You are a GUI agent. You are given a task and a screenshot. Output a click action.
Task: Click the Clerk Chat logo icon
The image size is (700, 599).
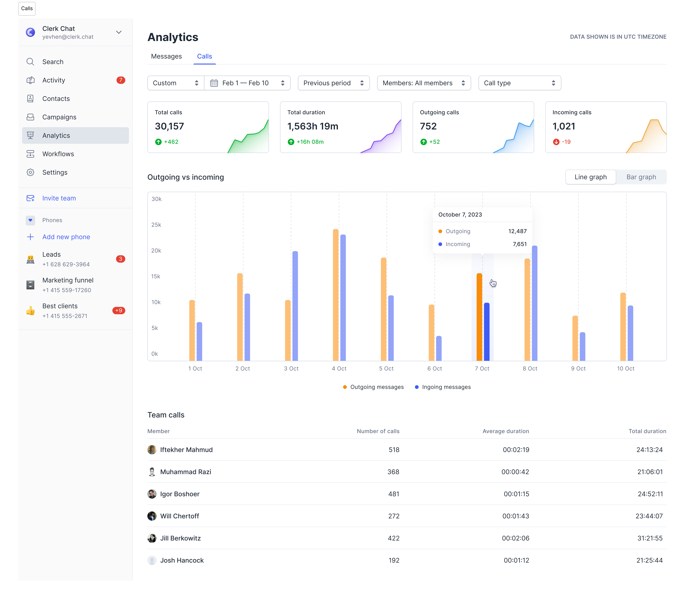(30, 32)
